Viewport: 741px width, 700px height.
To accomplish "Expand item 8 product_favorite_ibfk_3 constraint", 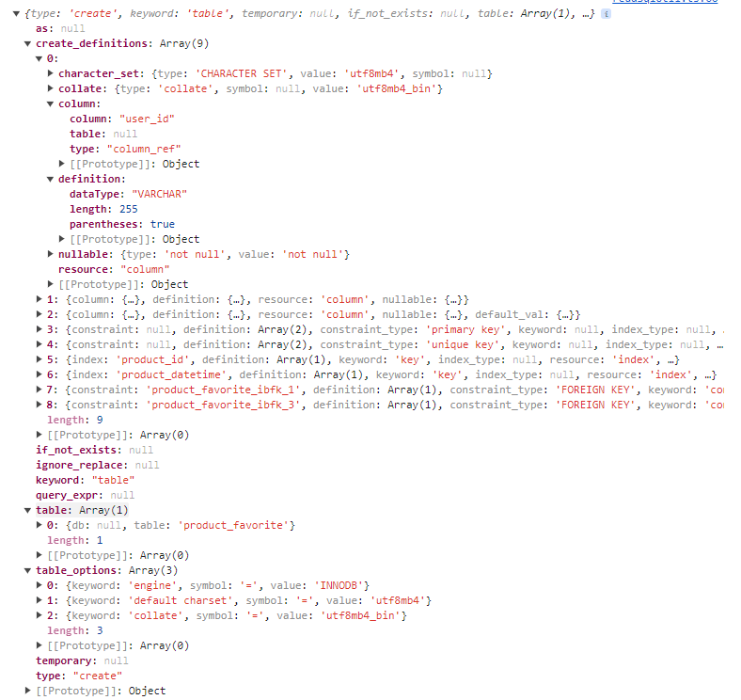I will coord(39,405).
